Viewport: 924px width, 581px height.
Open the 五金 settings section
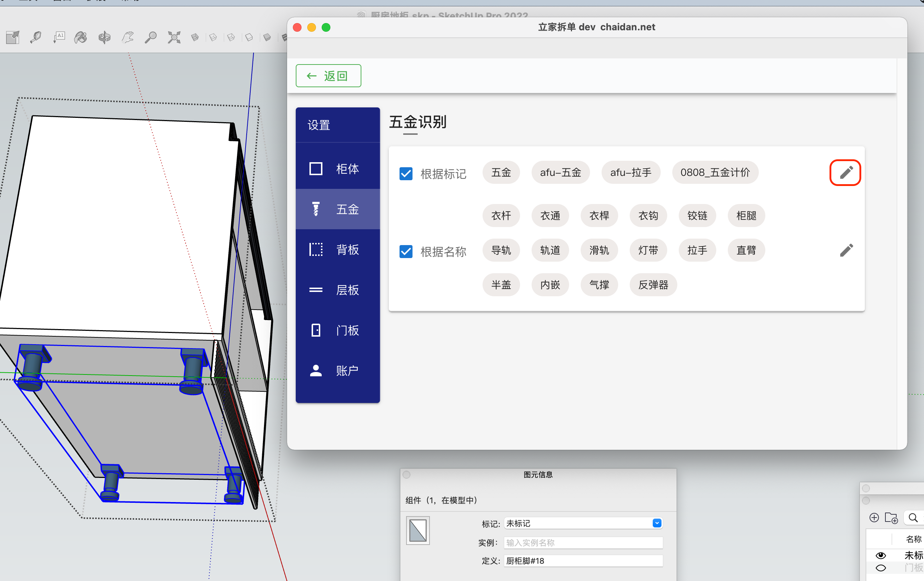click(338, 209)
